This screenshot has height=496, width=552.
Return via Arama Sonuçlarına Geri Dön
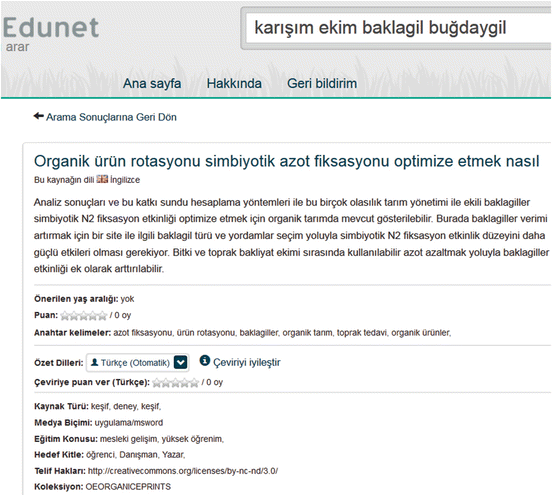(111, 117)
